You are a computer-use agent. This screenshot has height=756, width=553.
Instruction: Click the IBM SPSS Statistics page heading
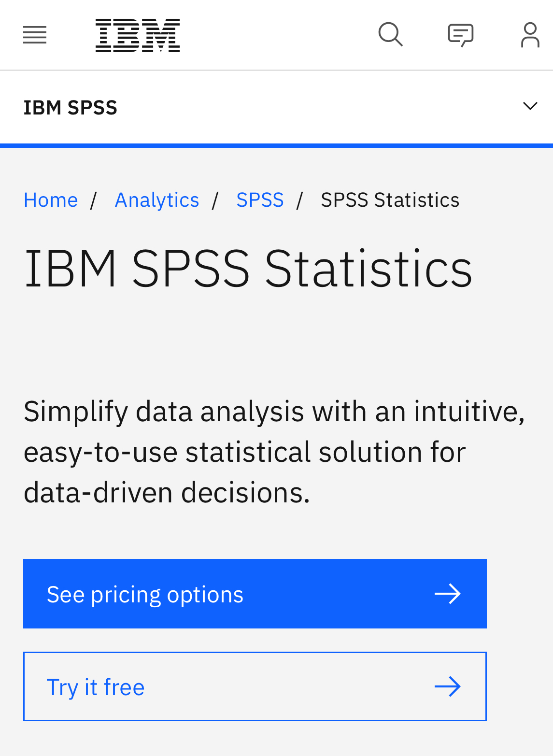click(248, 268)
